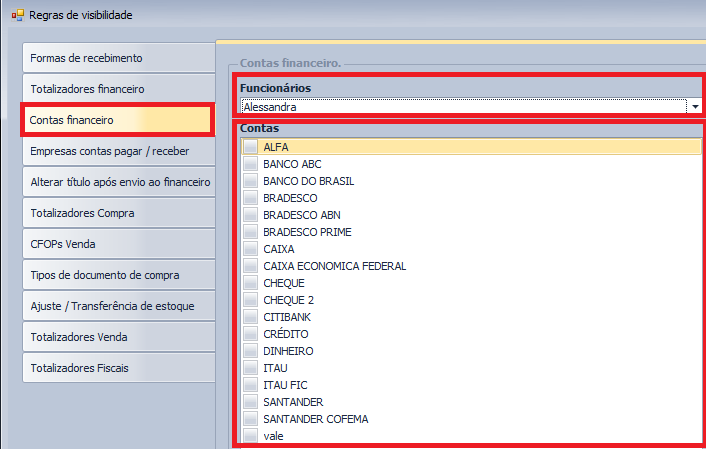706x449 pixels.
Task: Select the ALFA account label
Action: pos(276,147)
